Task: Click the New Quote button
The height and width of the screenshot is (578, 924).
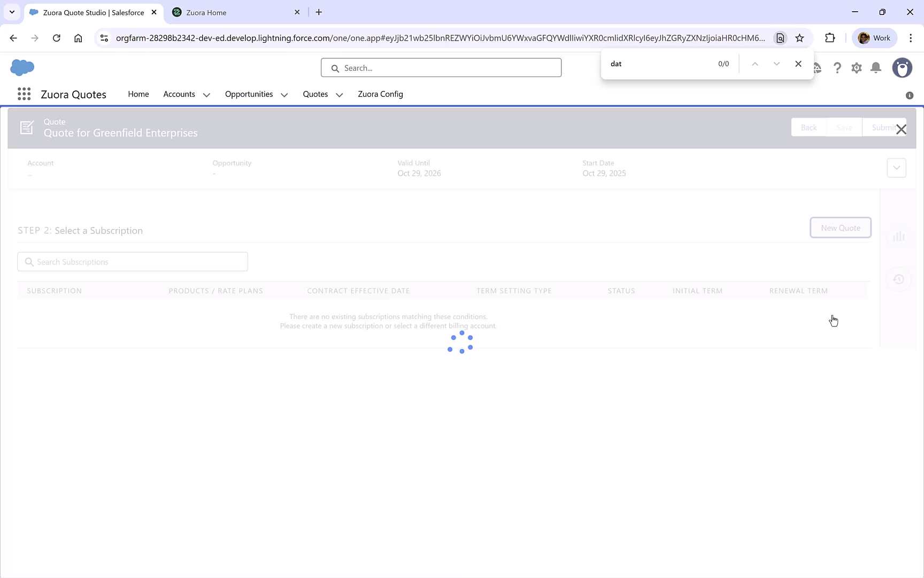Action: pyautogui.click(x=840, y=227)
